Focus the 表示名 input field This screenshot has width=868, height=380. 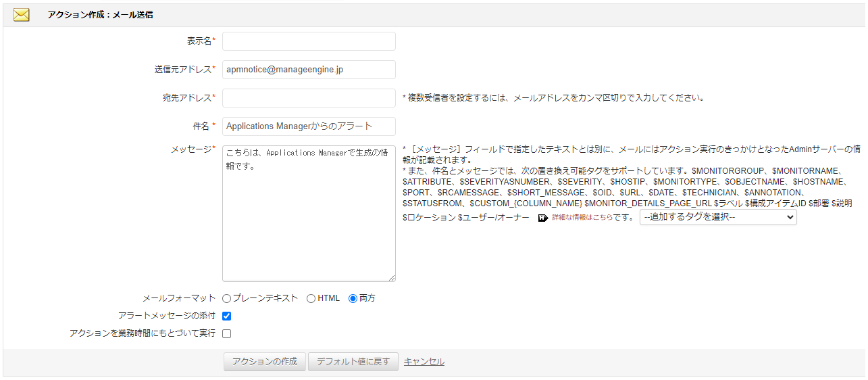(309, 41)
